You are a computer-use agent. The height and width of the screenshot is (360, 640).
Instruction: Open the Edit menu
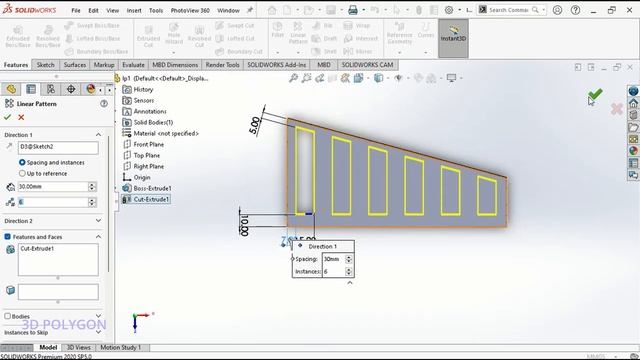[93, 11]
